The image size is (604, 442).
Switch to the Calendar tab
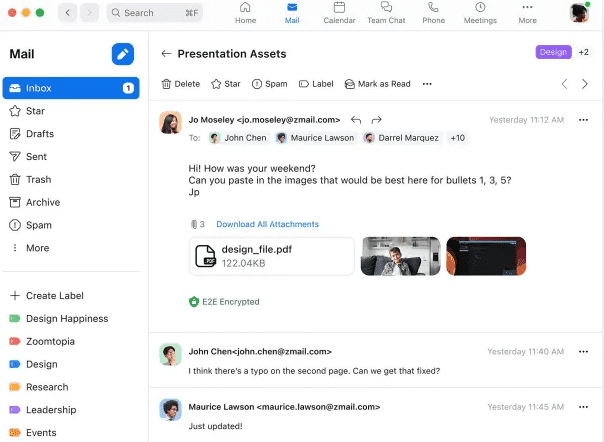pyautogui.click(x=339, y=13)
